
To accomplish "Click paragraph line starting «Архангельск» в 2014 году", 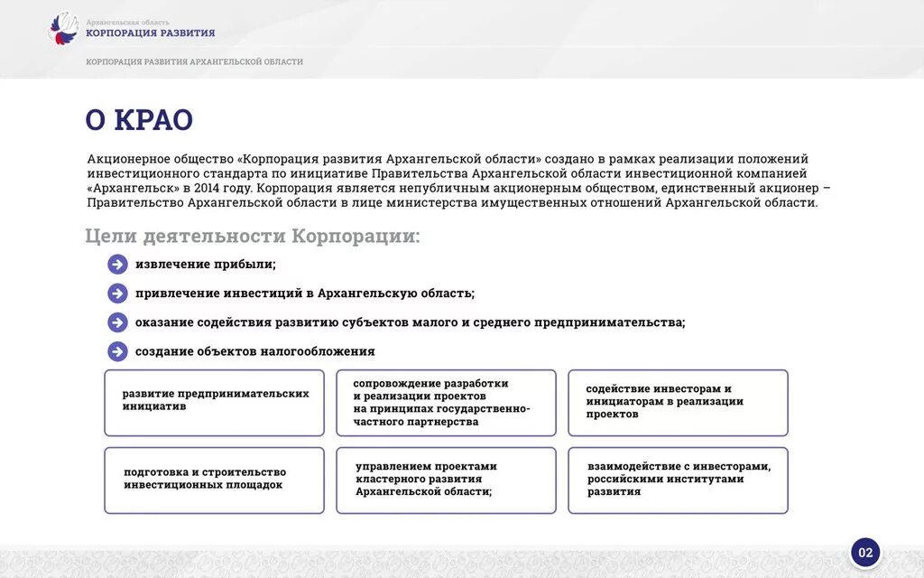I will (458, 188).
